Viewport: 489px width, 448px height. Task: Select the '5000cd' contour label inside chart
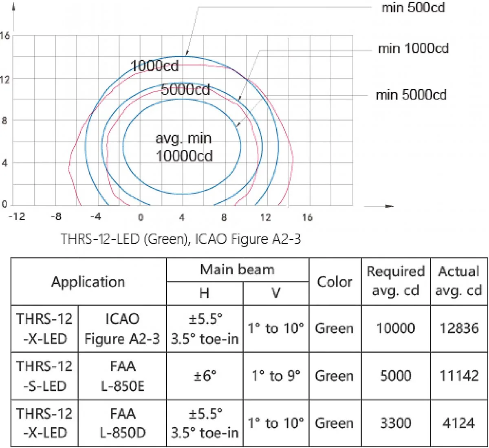pyautogui.click(x=185, y=90)
